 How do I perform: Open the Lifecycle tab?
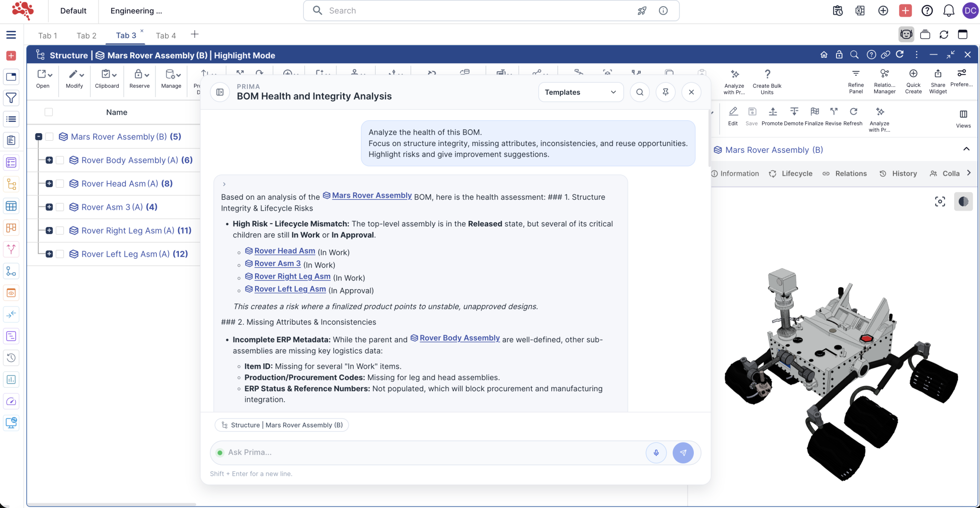click(797, 173)
